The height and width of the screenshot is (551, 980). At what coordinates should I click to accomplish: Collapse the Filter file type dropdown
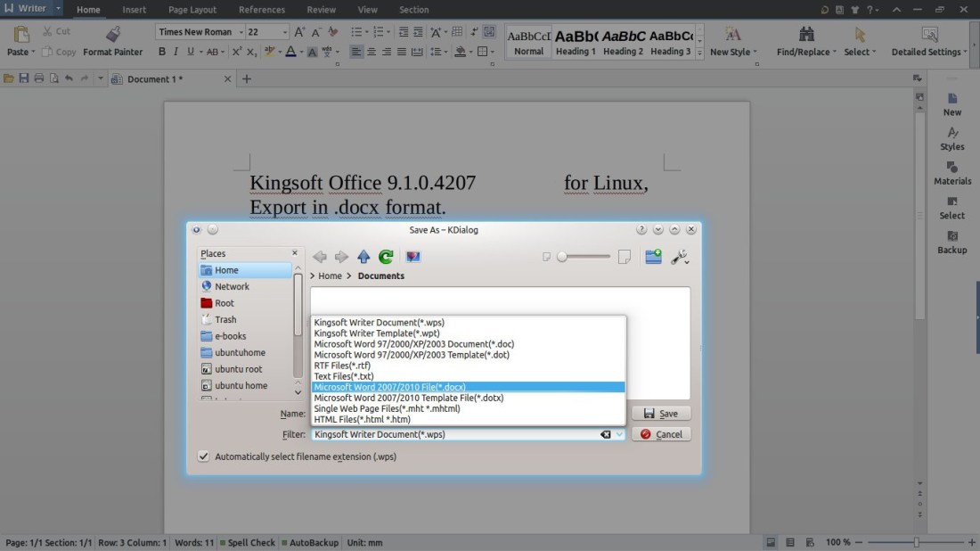click(619, 434)
